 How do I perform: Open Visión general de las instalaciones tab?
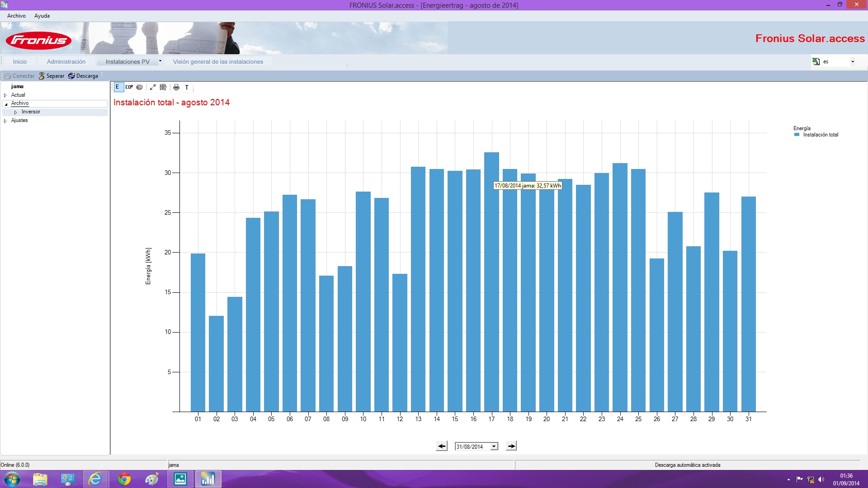(x=218, y=61)
